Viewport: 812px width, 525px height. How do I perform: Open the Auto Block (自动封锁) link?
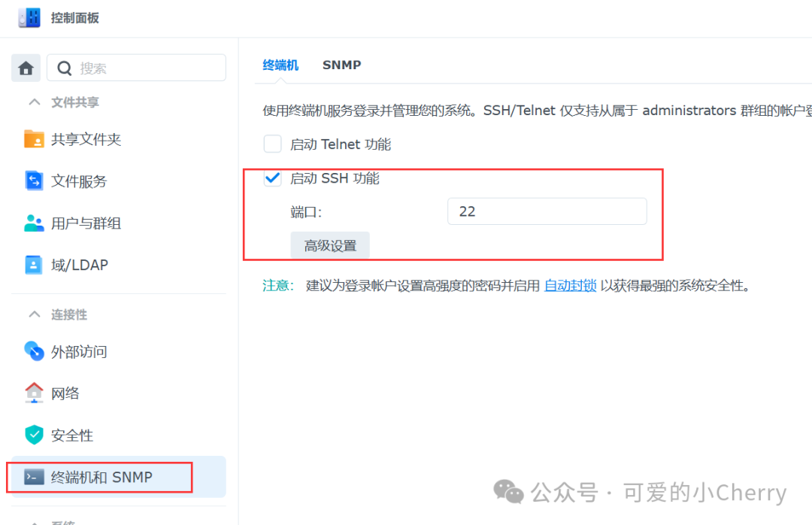pos(570,286)
